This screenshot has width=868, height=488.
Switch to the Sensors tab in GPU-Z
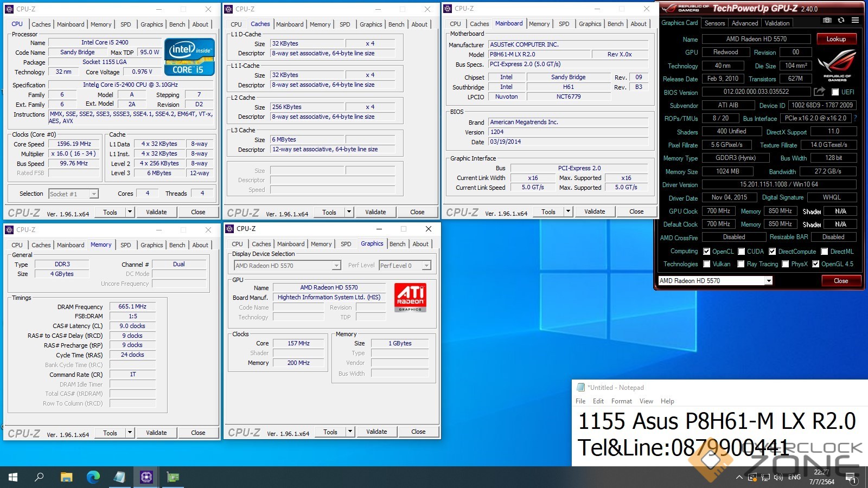(714, 23)
